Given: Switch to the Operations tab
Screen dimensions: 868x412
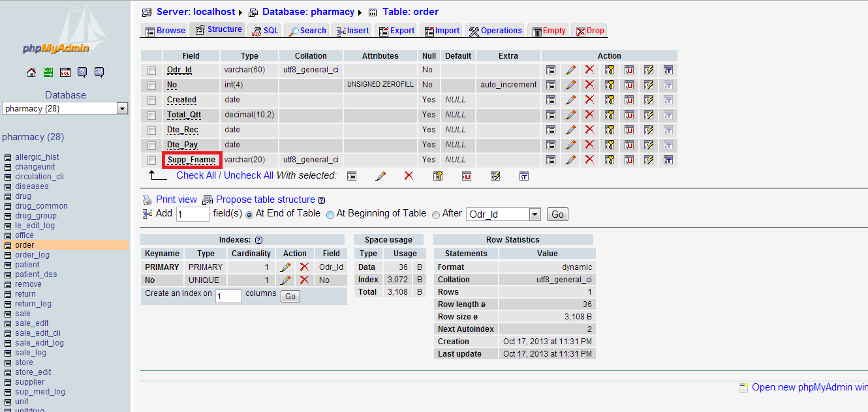Looking at the screenshot, I should pyautogui.click(x=495, y=30).
